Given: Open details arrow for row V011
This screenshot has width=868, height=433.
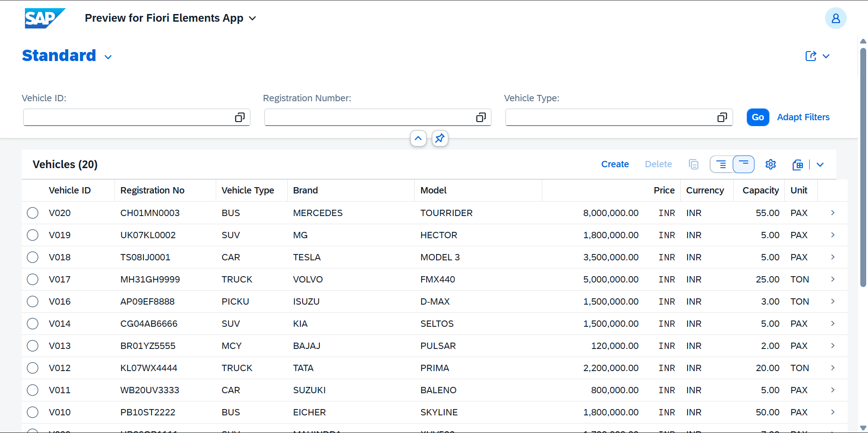Looking at the screenshot, I should pos(833,390).
